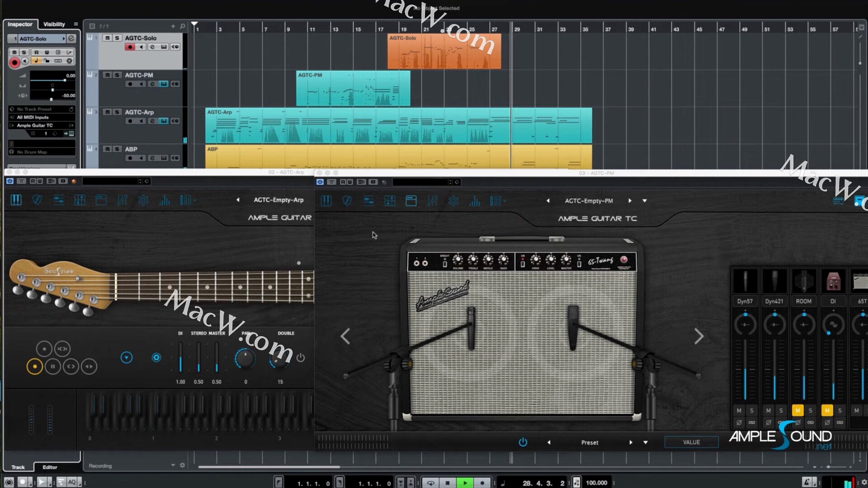Click the No Track Preset field

[x=42, y=109]
